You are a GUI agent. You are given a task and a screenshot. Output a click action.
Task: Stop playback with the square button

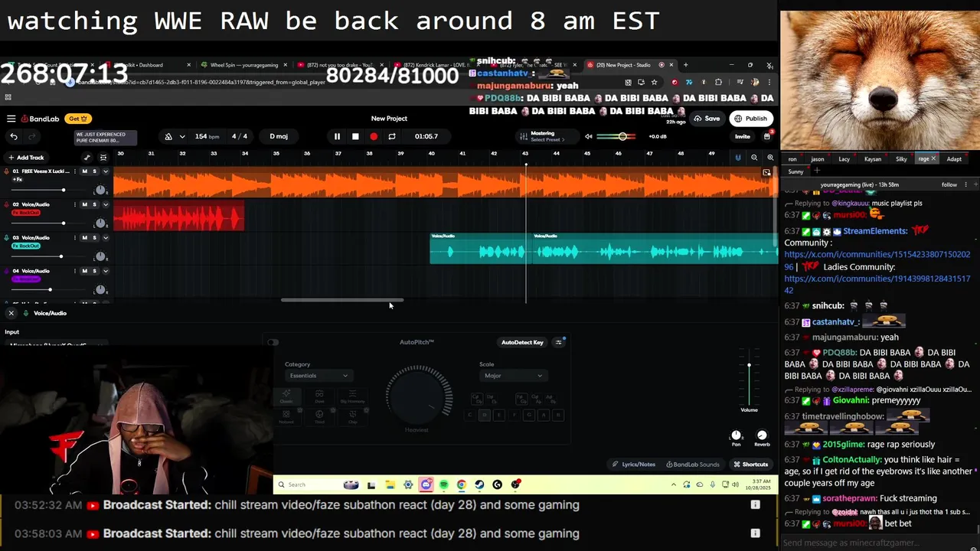click(x=355, y=136)
